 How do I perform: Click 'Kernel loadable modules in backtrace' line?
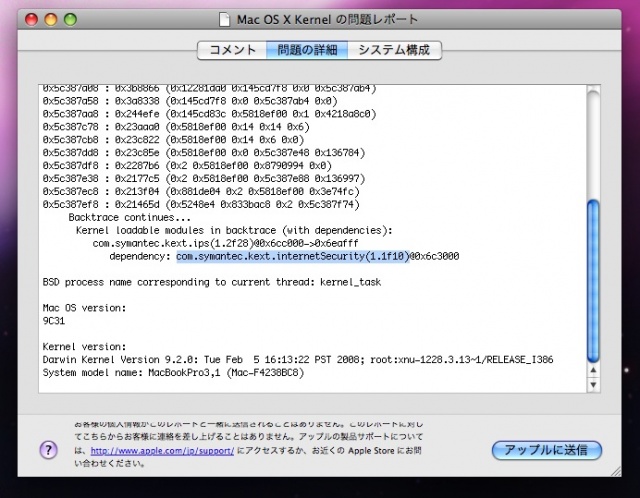pyautogui.click(x=234, y=230)
